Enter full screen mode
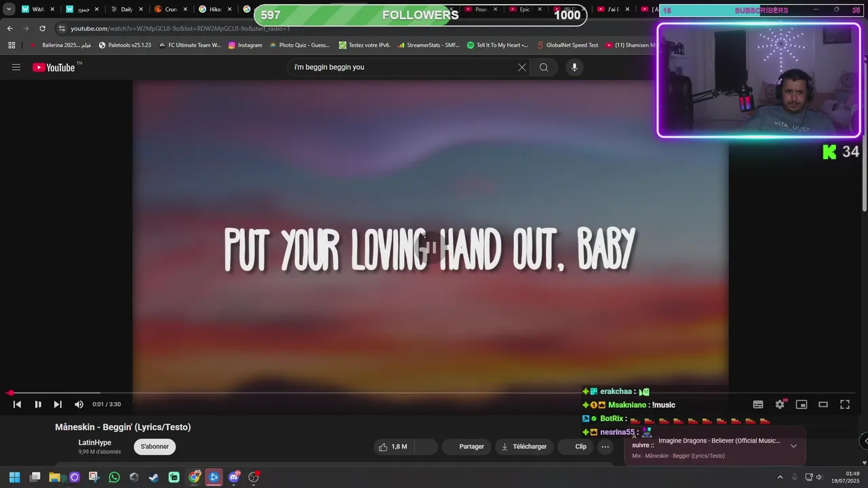This screenshot has height=488, width=868. click(x=845, y=405)
